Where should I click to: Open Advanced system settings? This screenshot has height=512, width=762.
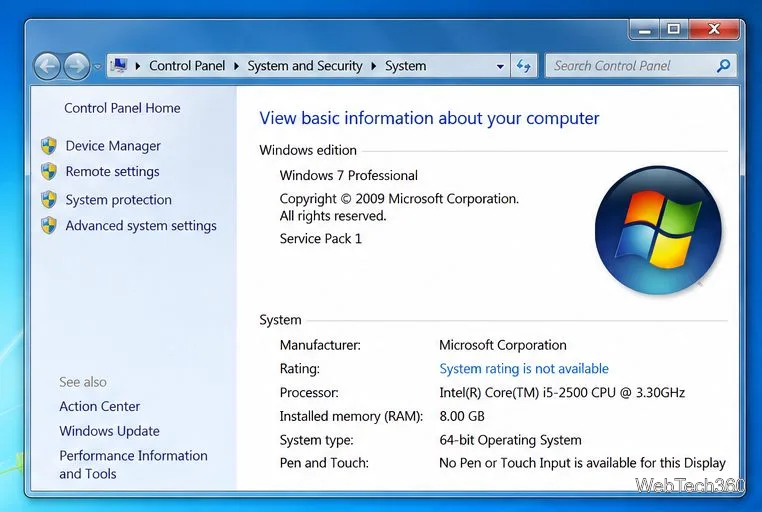[x=141, y=225]
